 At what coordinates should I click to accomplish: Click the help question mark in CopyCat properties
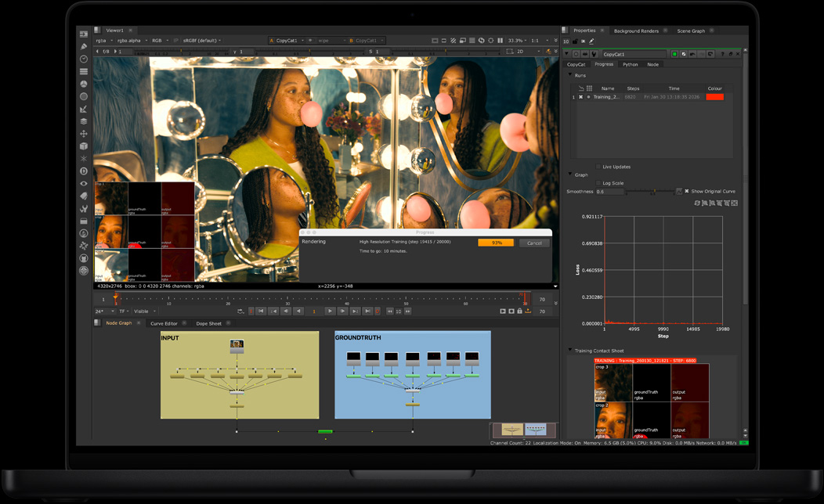721,53
